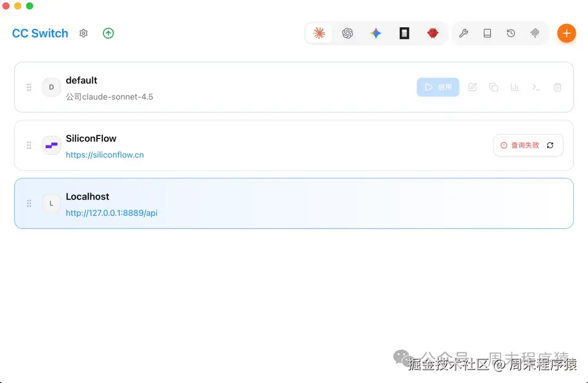This screenshot has height=383, width=588.
Task: Open the Gemini provider section
Action: tap(376, 33)
